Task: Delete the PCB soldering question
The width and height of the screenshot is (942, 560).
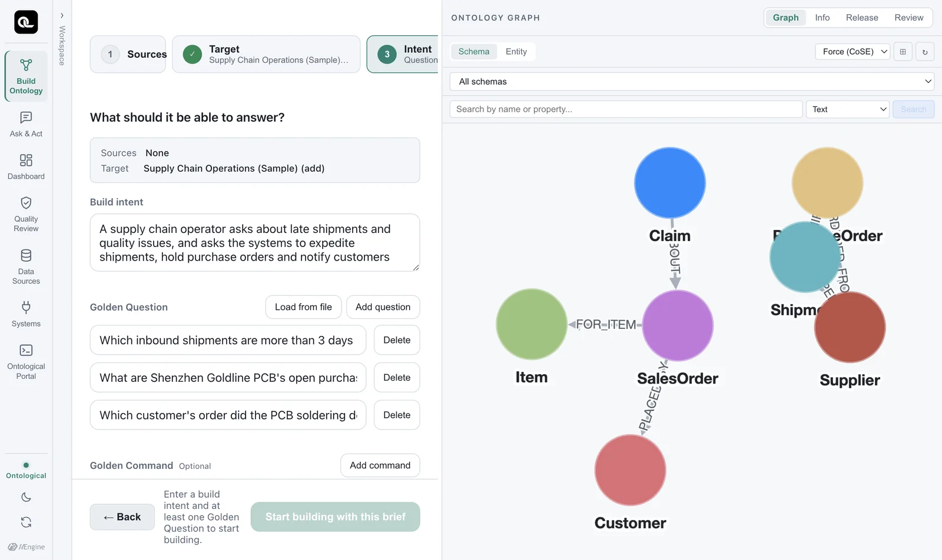Action: [x=397, y=415]
